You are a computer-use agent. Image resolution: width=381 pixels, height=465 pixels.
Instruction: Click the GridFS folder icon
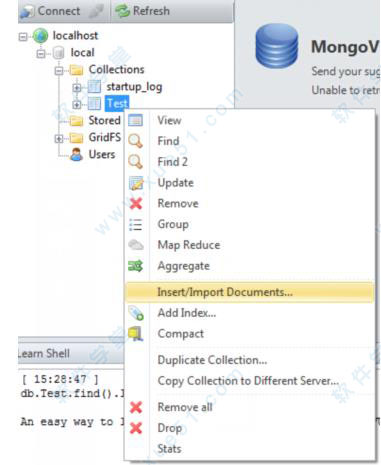click(x=77, y=138)
